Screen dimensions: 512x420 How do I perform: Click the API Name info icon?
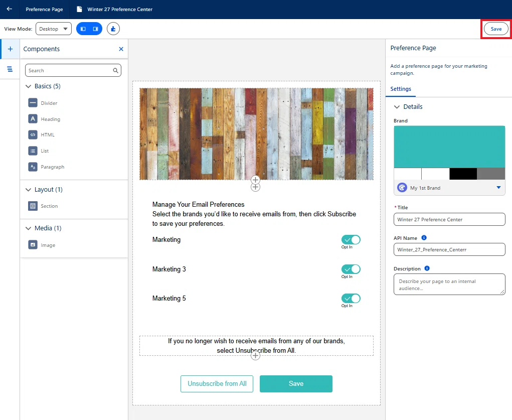424,238
